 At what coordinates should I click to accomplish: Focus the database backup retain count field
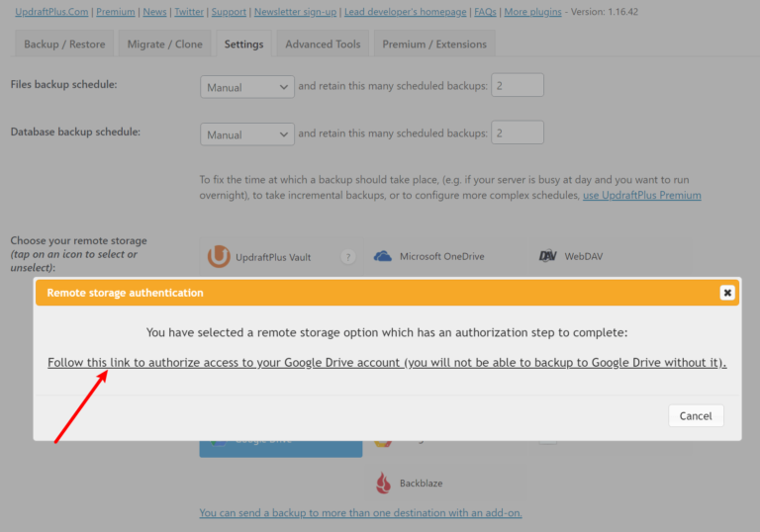click(x=518, y=133)
